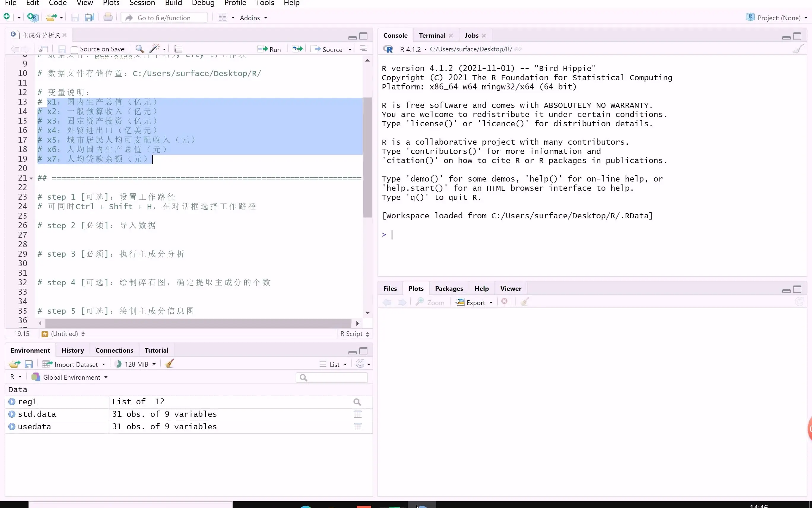This screenshot has height=508, width=812.
Task: Load workspace folder icon in Environment
Action: [x=15, y=364]
